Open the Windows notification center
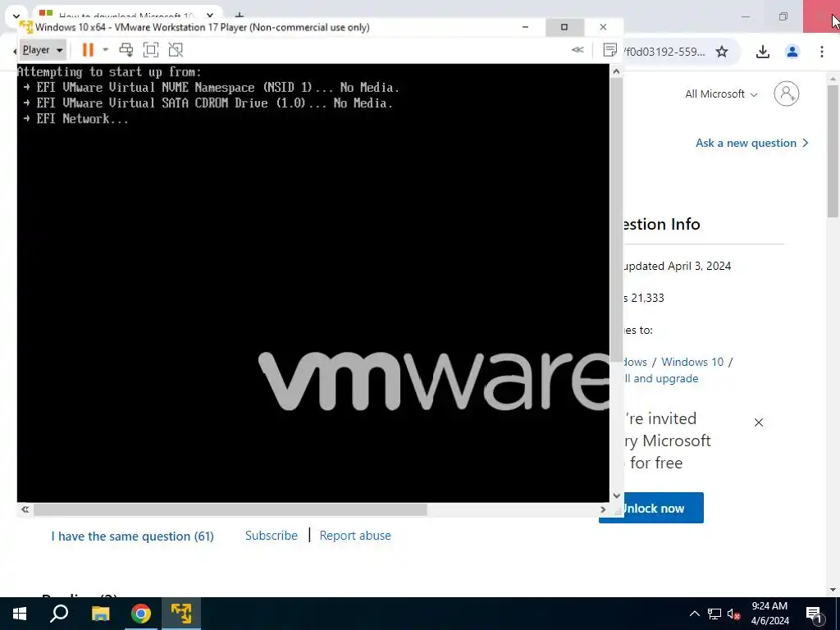The width and height of the screenshot is (840, 630). (x=815, y=614)
